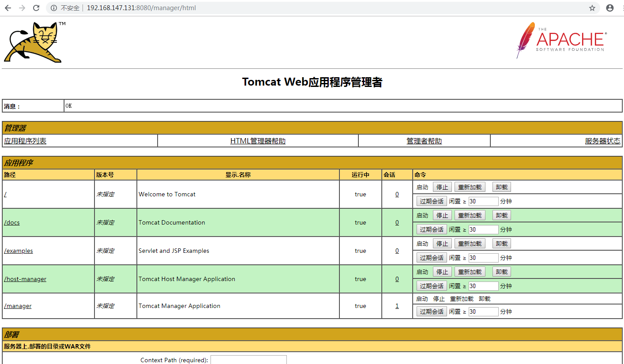Reload the /examples application
This screenshot has width=624, height=364.
[470, 244]
